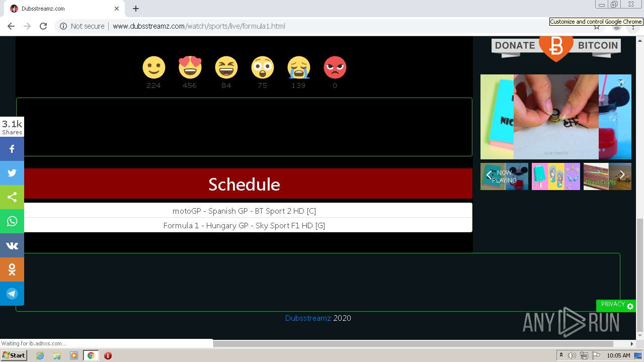Select popsicle flip-flops video thumbnail
The image size is (644, 362).
coord(556,176)
